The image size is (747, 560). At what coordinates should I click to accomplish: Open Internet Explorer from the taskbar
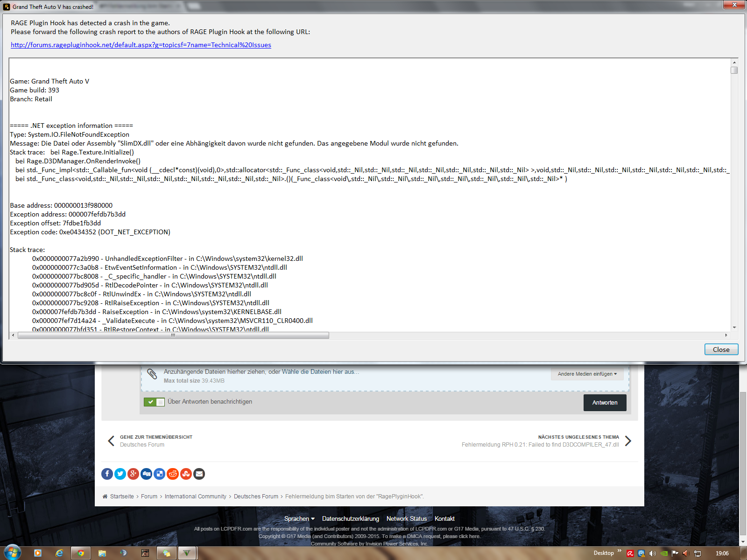pyautogui.click(x=59, y=553)
